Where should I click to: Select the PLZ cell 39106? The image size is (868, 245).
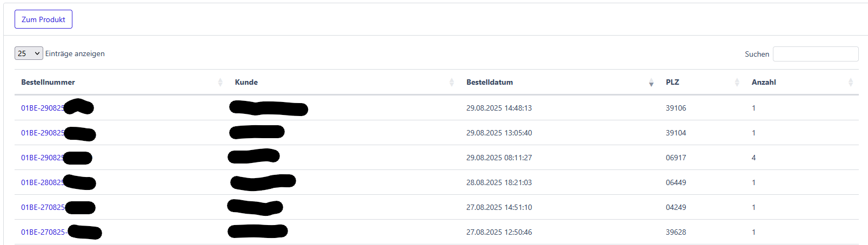tap(676, 108)
